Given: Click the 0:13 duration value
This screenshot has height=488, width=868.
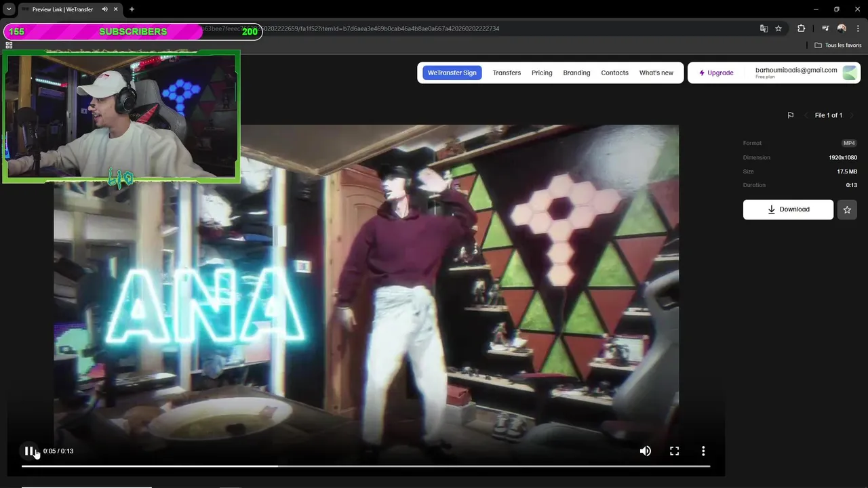Looking at the screenshot, I should 852,185.
